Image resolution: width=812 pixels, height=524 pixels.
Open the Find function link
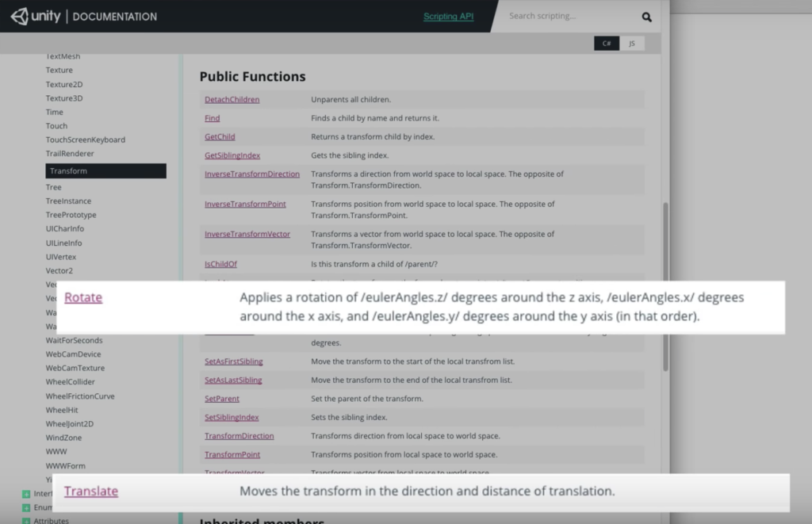point(213,118)
